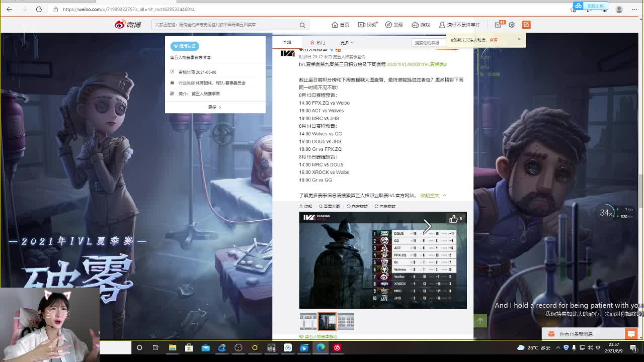The width and height of the screenshot is (644, 362).
Task: Open 首页 home in Weibo navigation
Action: tap(341, 25)
